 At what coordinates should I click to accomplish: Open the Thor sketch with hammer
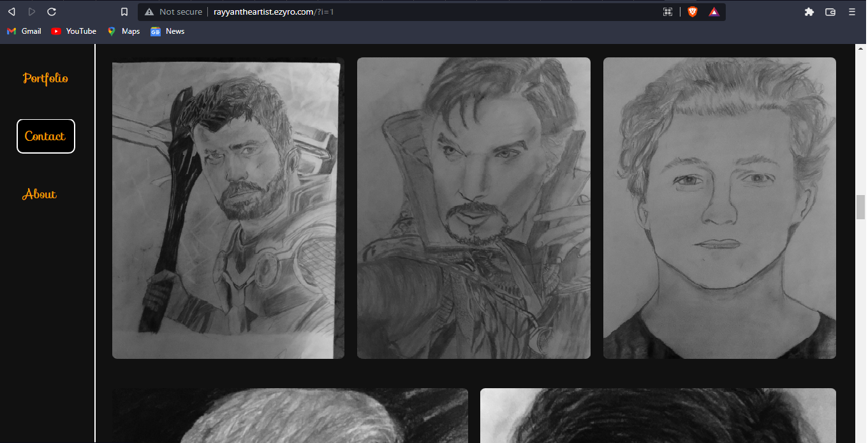coord(228,208)
